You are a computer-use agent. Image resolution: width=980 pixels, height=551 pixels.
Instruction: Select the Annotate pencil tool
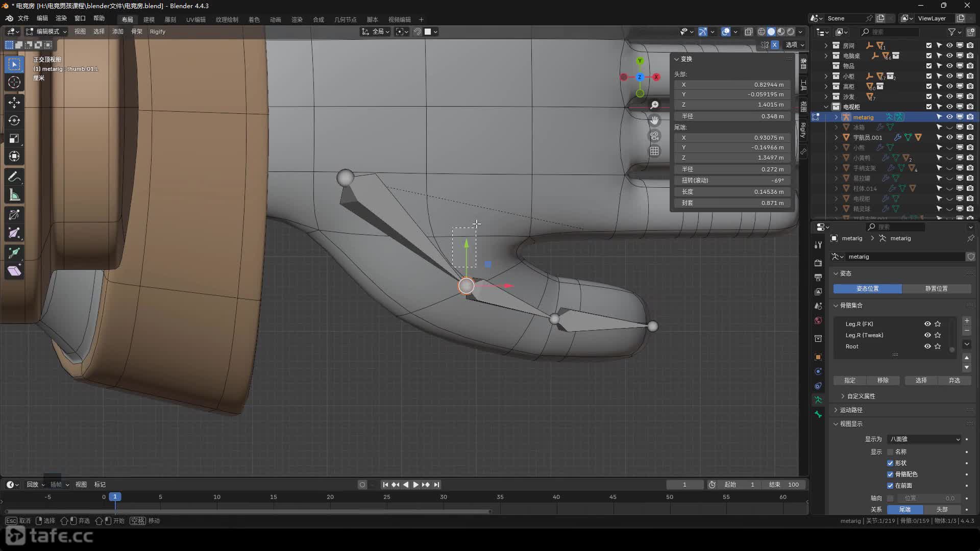[x=14, y=177]
